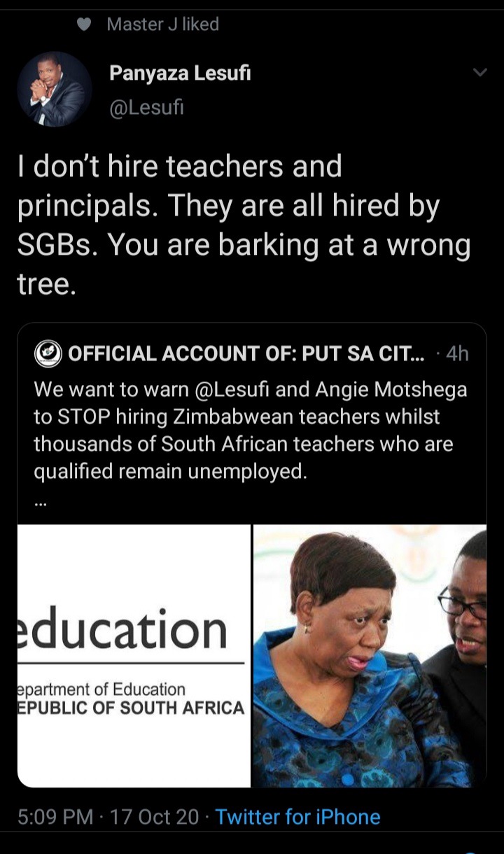Open the Master J liked label
This screenshot has height=854, width=504.
[163, 24]
